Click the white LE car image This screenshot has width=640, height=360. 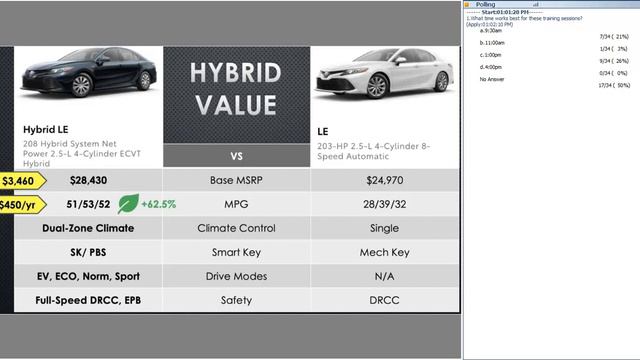tap(384, 73)
